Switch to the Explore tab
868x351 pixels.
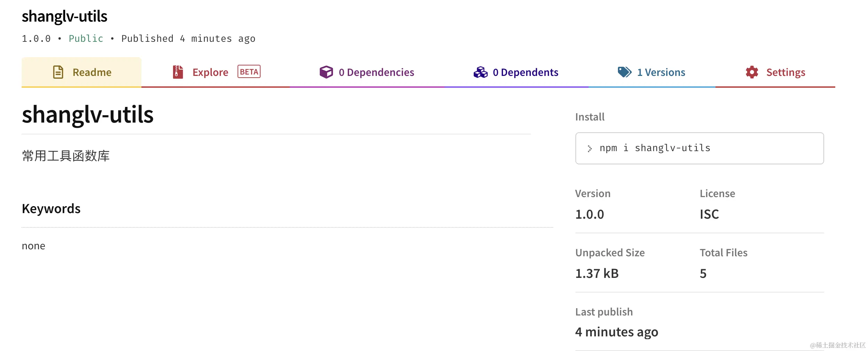pos(216,72)
